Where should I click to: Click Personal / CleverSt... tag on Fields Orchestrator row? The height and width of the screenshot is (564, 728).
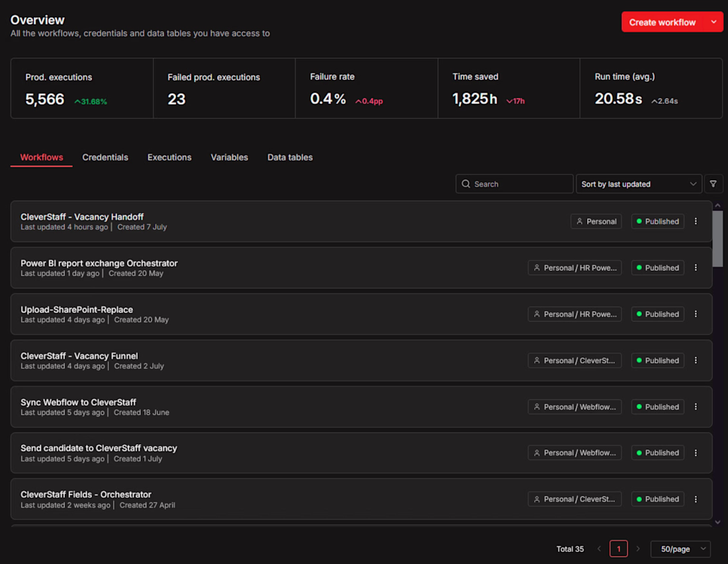pyautogui.click(x=574, y=499)
